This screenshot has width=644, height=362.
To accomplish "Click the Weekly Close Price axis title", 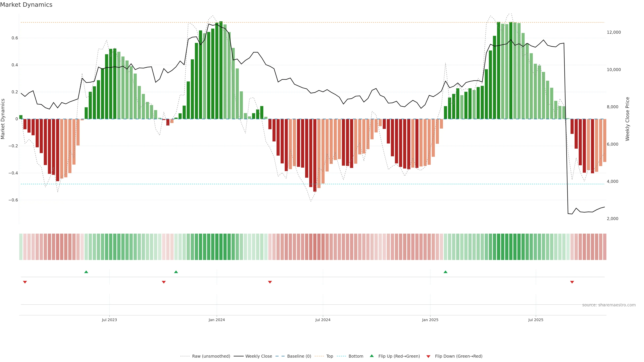I will (x=628, y=119).
